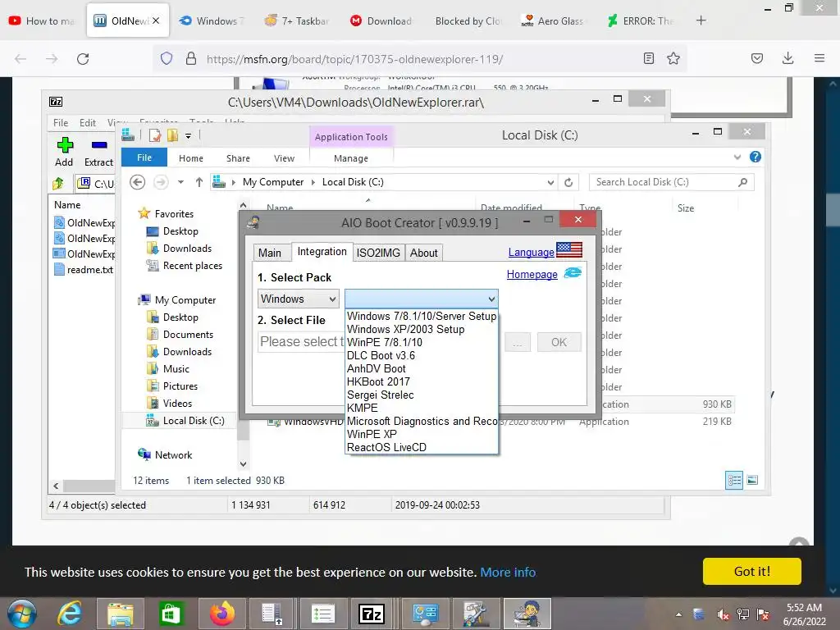Select Recent places in Favorites
Image resolution: width=840 pixels, height=630 pixels.
pyautogui.click(x=185, y=266)
